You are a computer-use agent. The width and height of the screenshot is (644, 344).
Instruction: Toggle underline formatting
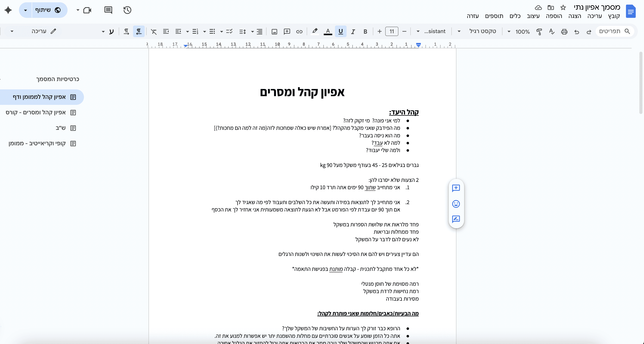[341, 32]
